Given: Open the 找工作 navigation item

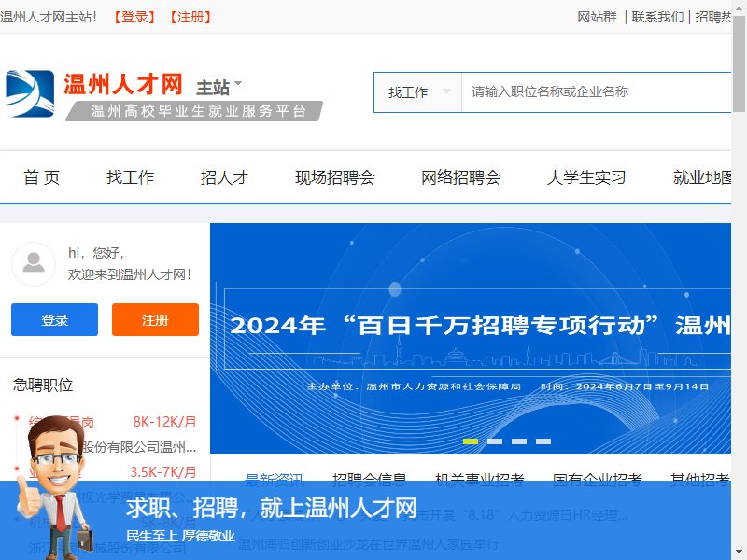Looking at the screenshot, I should pos(130,177).
